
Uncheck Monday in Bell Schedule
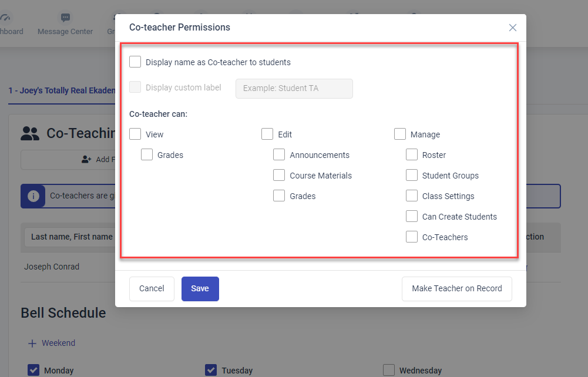click(x=33, y=371)
